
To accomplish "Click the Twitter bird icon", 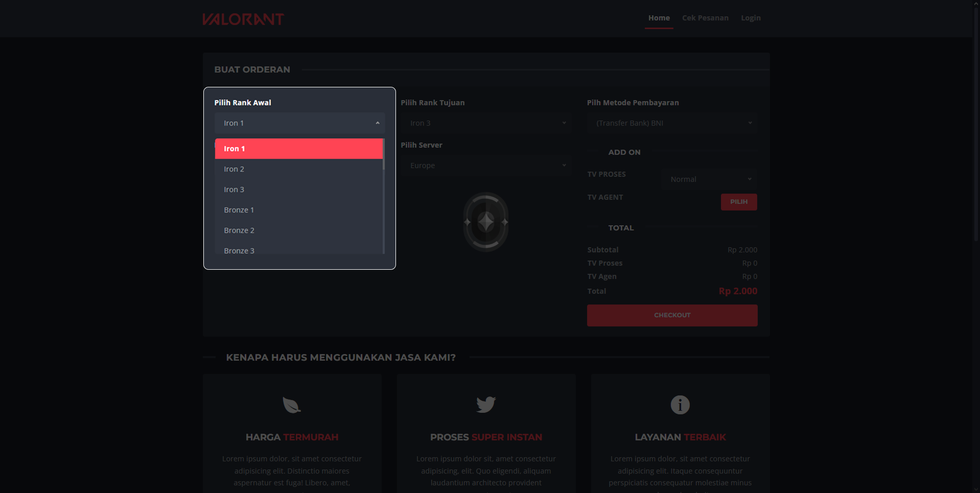I will coord(486,405).
